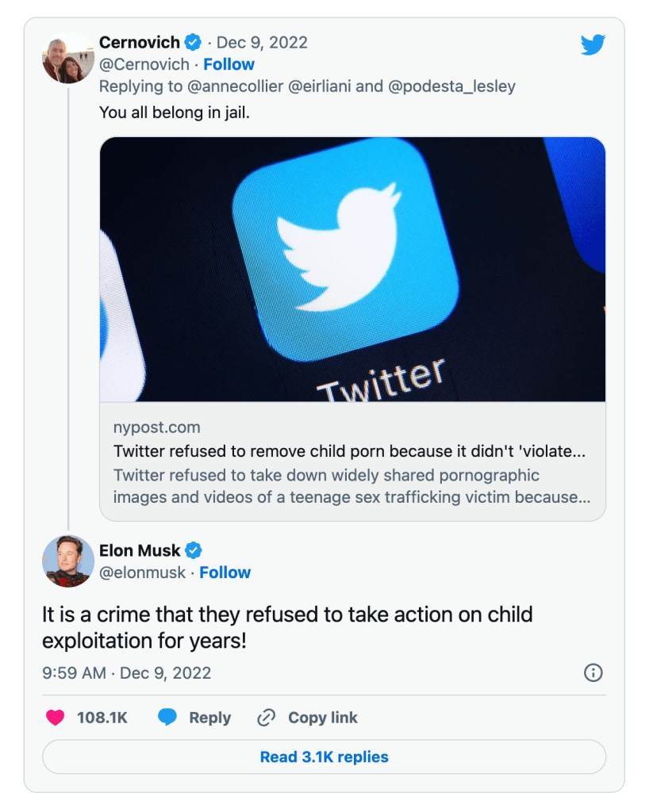Click the Copy link text

pos(323,718)
